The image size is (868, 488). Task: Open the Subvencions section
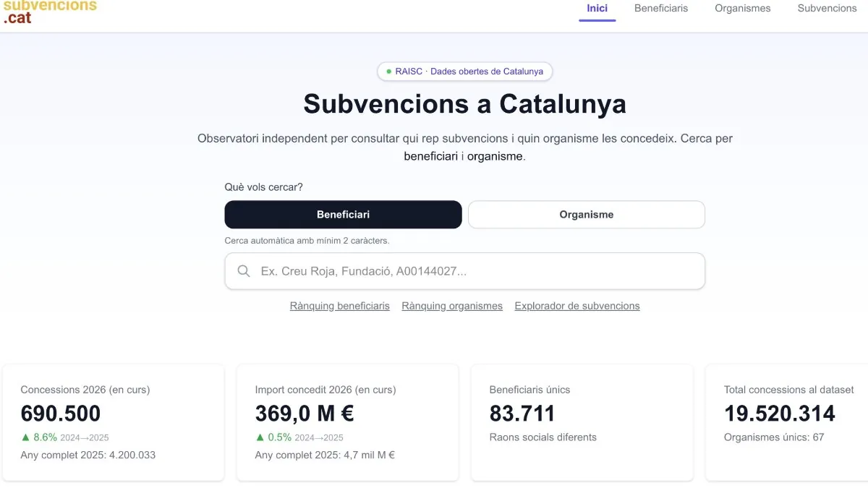click(826, 9)
